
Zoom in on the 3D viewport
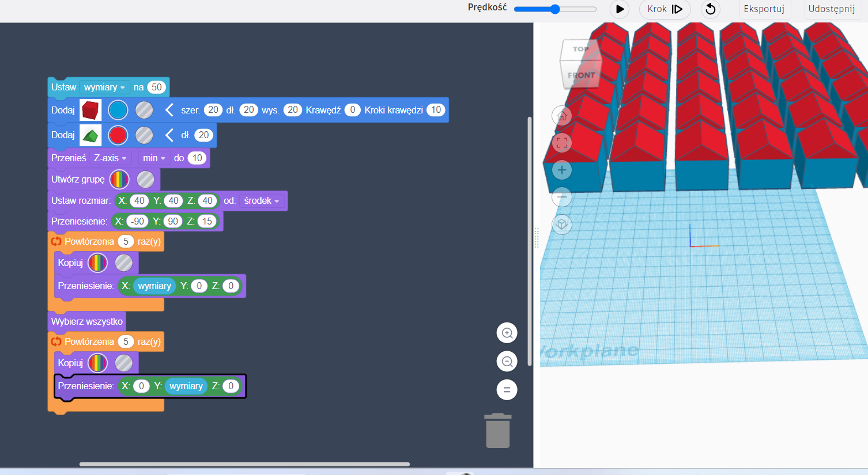click(562, 170)
